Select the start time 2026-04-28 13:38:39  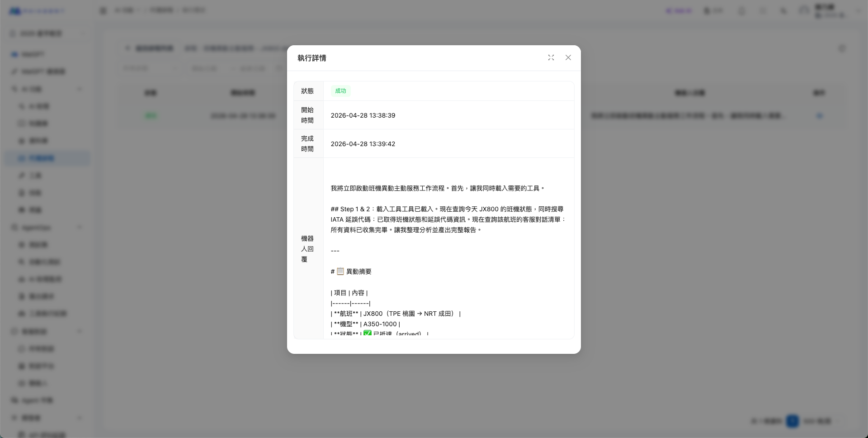[x=363, y=115]
